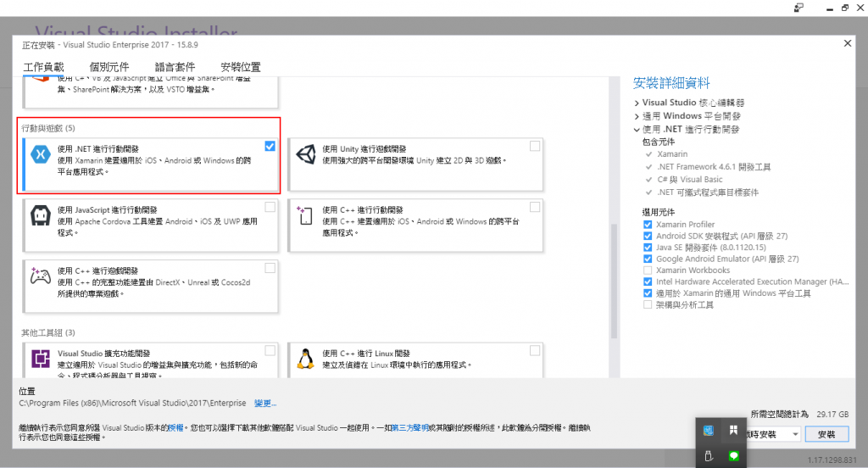Click the Linux penguin workload icon
The width and height of the screenshot is (868, 468).
pos(305,359)
